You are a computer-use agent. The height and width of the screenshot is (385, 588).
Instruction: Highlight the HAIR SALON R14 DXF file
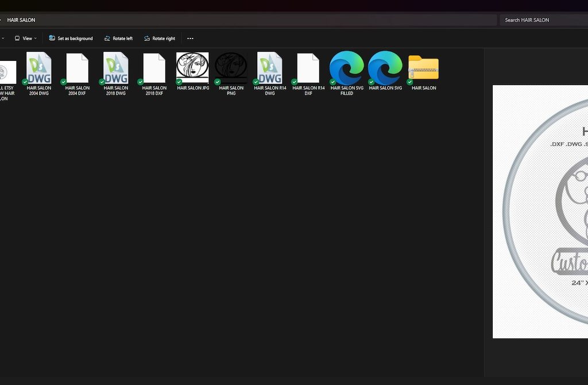pos(308,68)
